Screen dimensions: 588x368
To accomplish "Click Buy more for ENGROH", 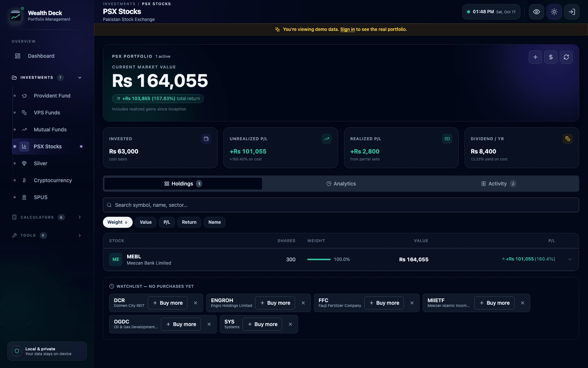I will coord(275,303).
